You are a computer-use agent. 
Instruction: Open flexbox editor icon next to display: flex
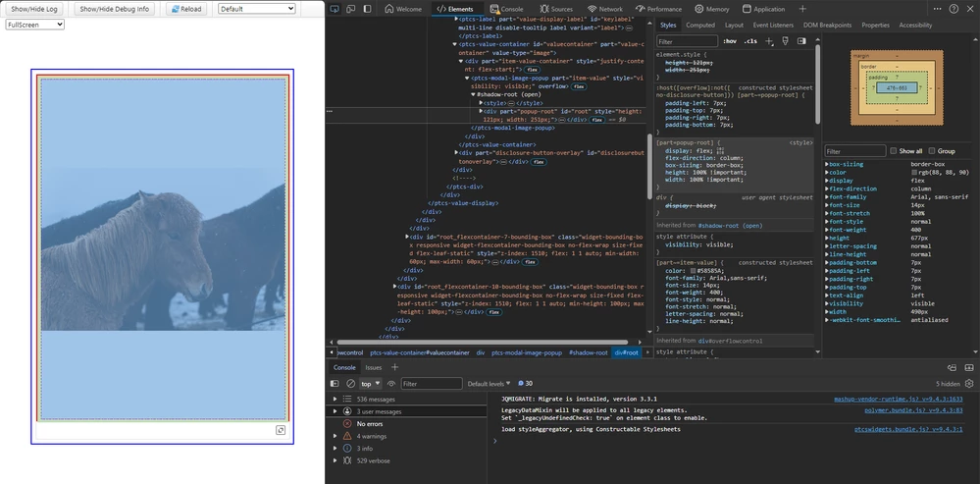721,151
